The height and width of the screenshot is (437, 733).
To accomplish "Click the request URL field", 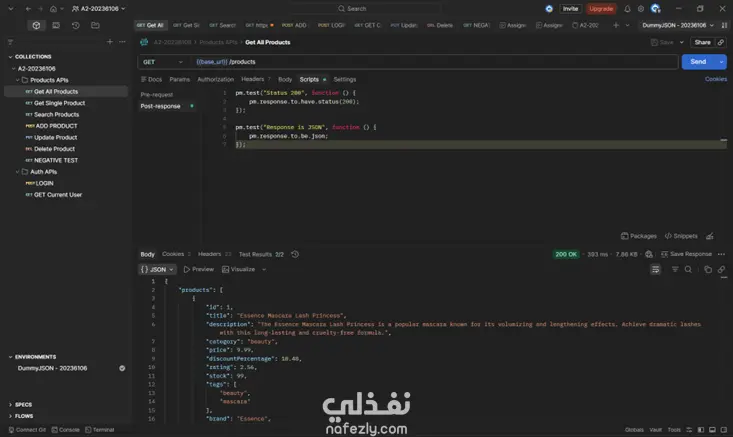I will tap(435, 62).
